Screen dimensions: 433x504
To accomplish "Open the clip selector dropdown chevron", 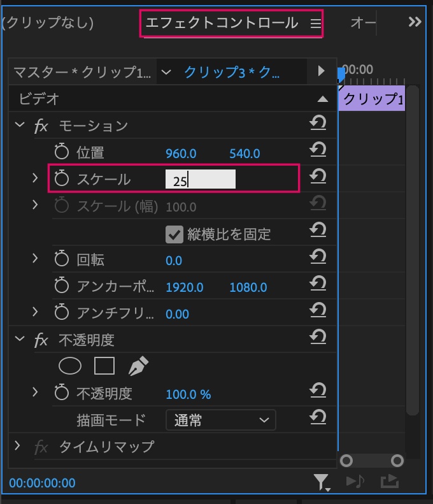I will pyautogui.click(x=166, y=72).
